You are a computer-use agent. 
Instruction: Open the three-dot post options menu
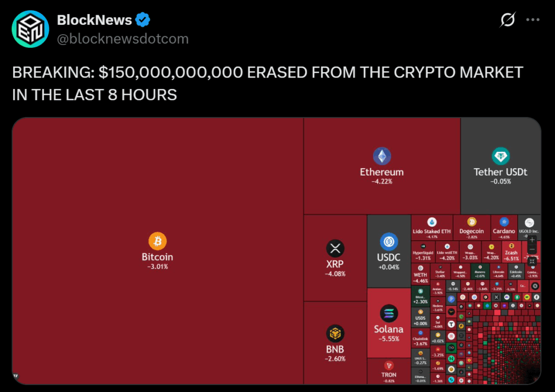(532, 20)
